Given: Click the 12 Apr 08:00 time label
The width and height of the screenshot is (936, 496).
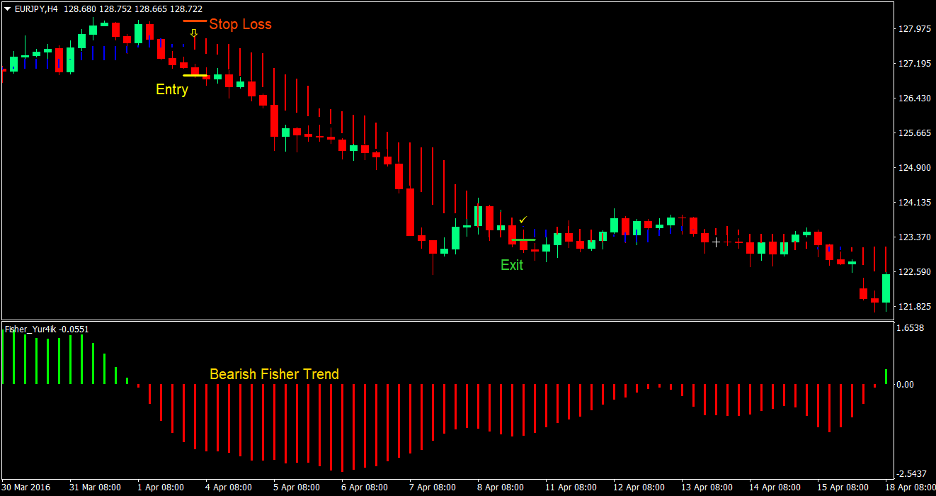Looking at the screenshot, I should 639,486.
